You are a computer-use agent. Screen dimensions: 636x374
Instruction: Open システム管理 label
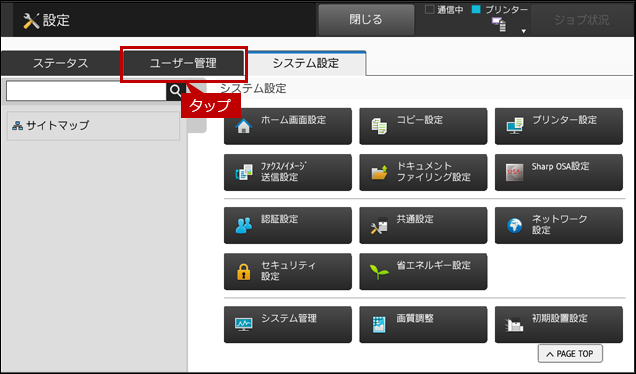[289, 318]
